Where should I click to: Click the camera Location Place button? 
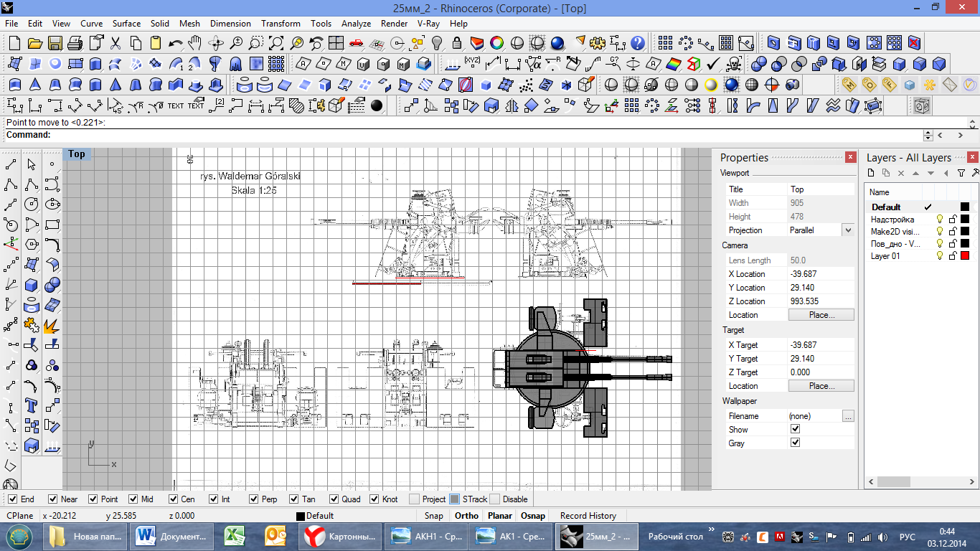tap(821, 315)
